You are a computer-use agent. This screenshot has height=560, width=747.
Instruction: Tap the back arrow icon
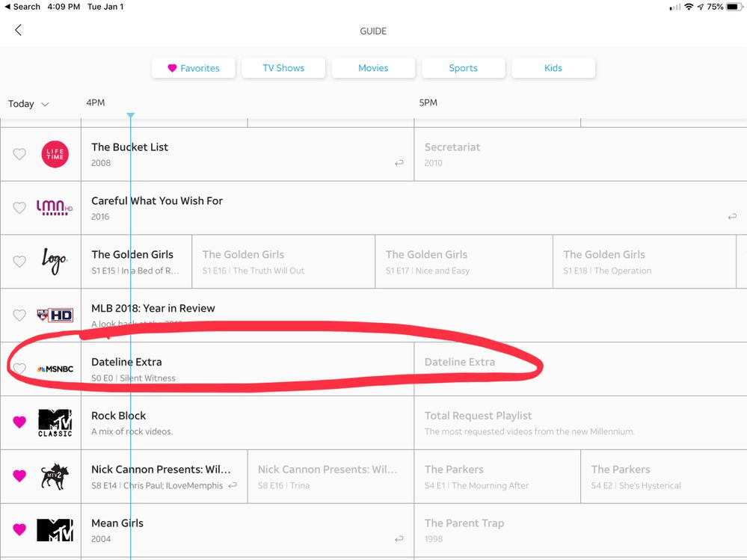tap(18, 30)
